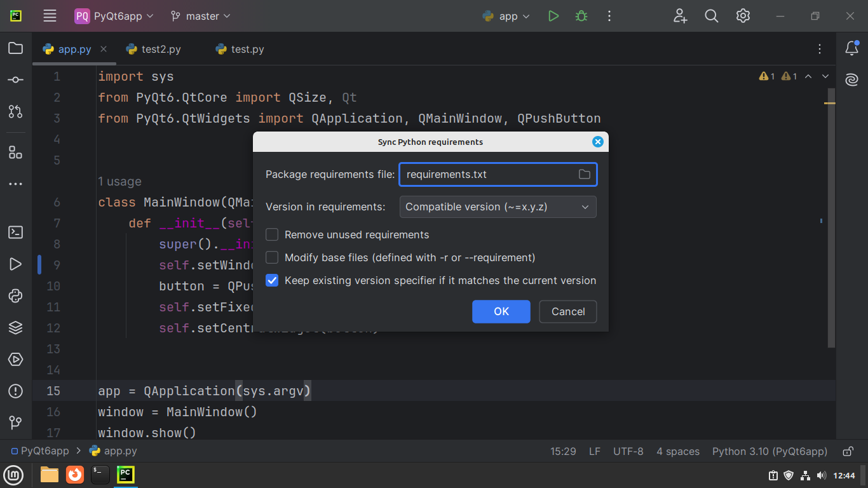868x488 pixels.
Task: Open the main hamburger menu
Action: pyautogui.click(x=50, y=16)
